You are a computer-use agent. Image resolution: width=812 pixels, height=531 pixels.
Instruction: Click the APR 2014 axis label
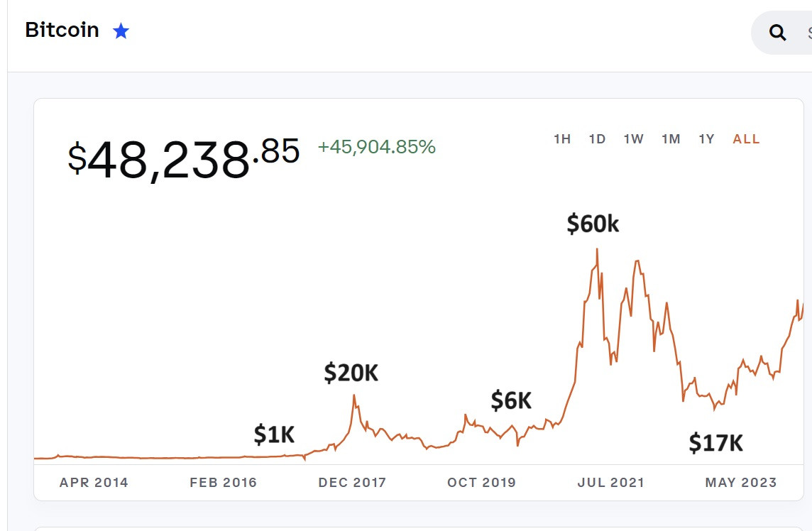pos(94,483)
